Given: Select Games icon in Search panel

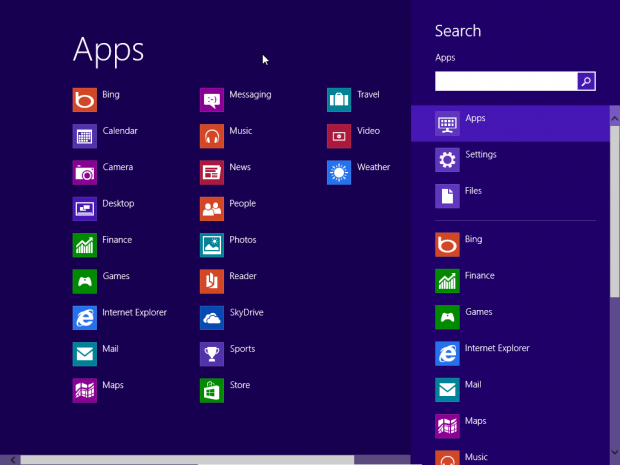Looking at the screenshot, I should tap(447, 317).
